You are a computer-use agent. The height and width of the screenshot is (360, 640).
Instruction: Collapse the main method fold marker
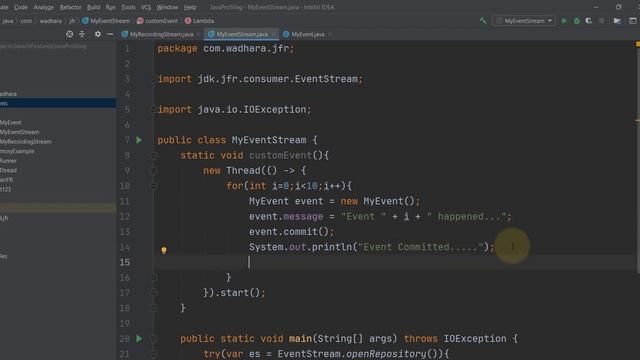[x=153, y=339]
